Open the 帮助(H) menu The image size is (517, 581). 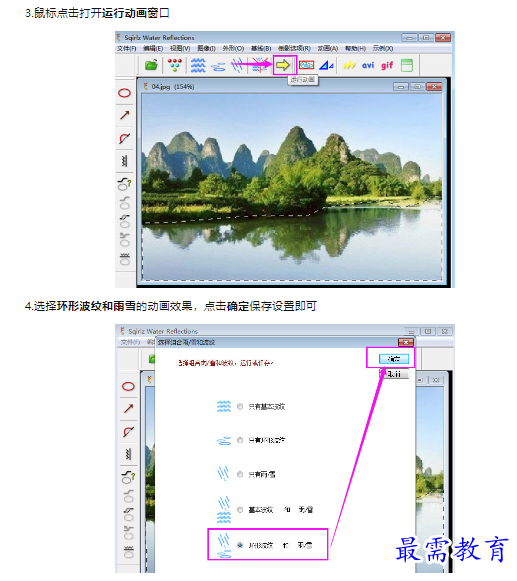pyautogui.click(x=355, y=49)
